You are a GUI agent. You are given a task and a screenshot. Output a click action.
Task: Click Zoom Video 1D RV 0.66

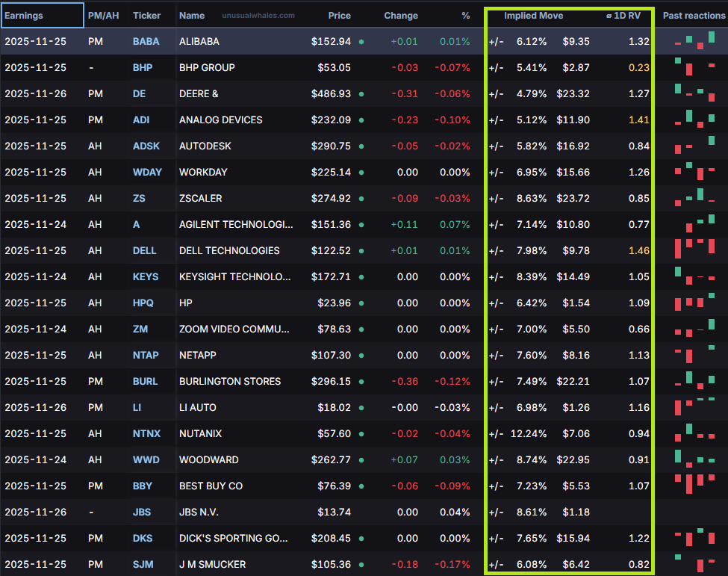(x=639, y=329)
